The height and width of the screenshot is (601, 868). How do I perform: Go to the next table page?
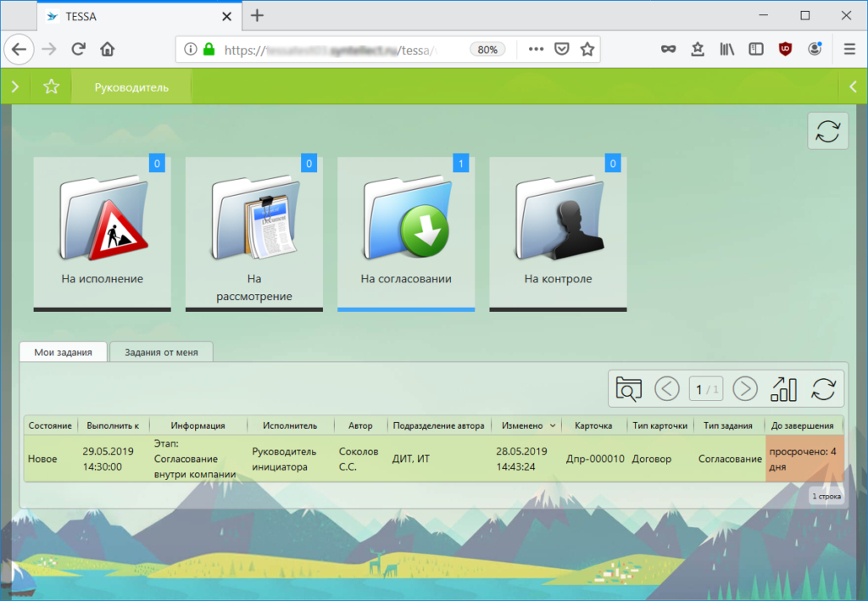[744, 389]
